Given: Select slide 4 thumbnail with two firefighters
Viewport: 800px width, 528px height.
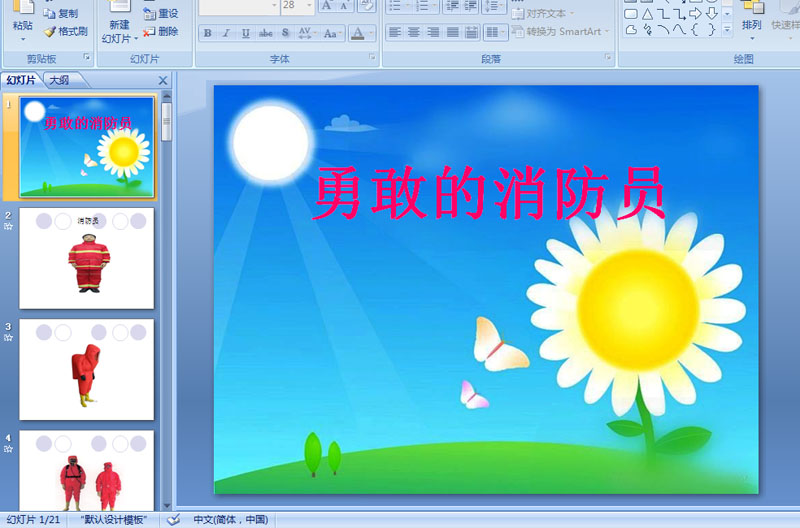Looking at the screenshot, I should (x=86, y=470).
